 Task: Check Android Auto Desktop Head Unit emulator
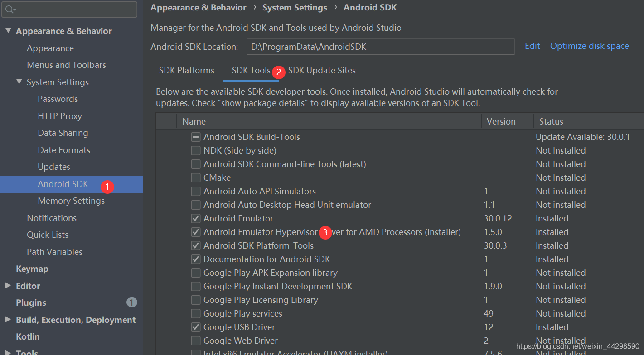pyautogui.click(x=196, y=205)
